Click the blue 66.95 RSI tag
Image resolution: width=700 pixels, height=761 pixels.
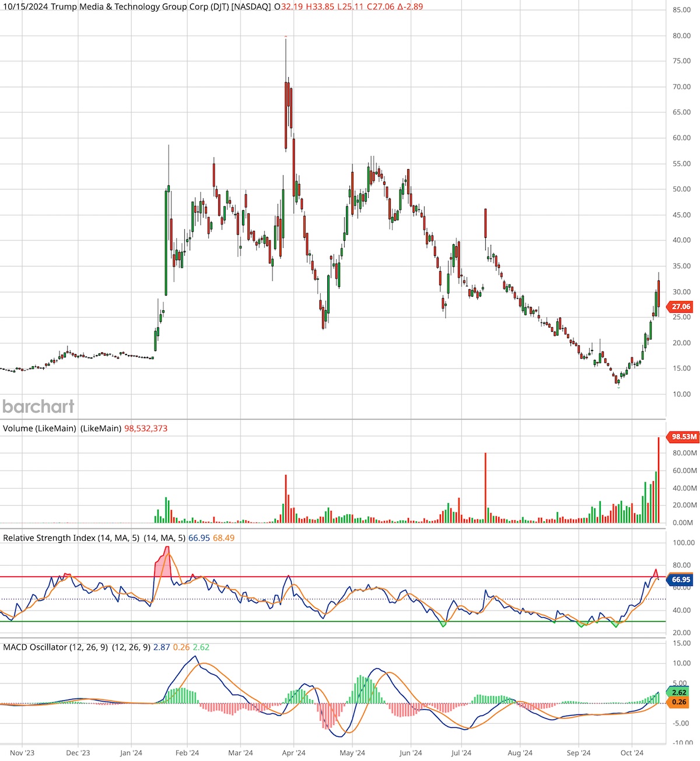point(680,580)
